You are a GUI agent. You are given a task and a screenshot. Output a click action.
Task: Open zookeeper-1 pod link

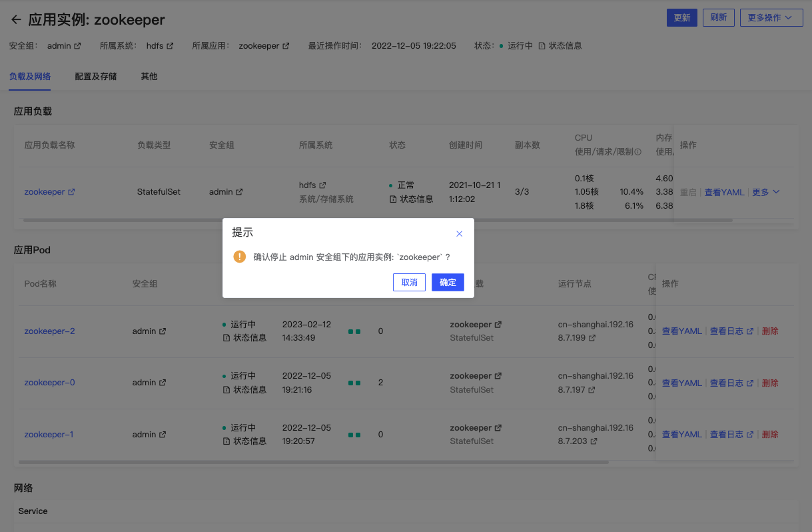tap(49, 435)
